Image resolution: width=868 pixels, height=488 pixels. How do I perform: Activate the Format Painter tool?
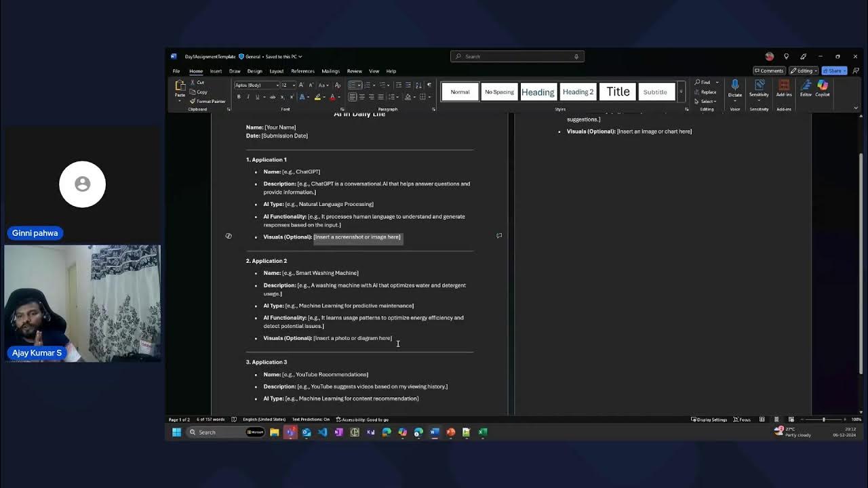tap(208, 102)
